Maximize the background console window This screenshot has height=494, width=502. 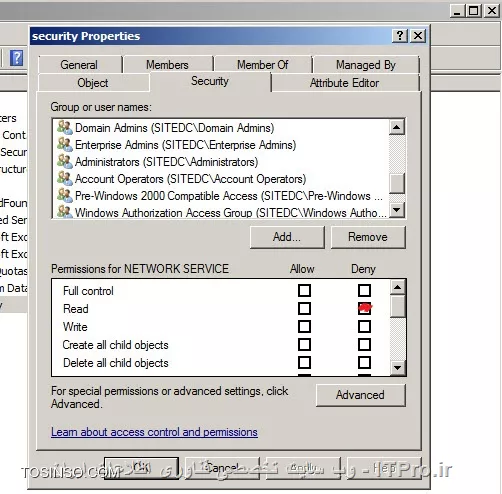474,10
